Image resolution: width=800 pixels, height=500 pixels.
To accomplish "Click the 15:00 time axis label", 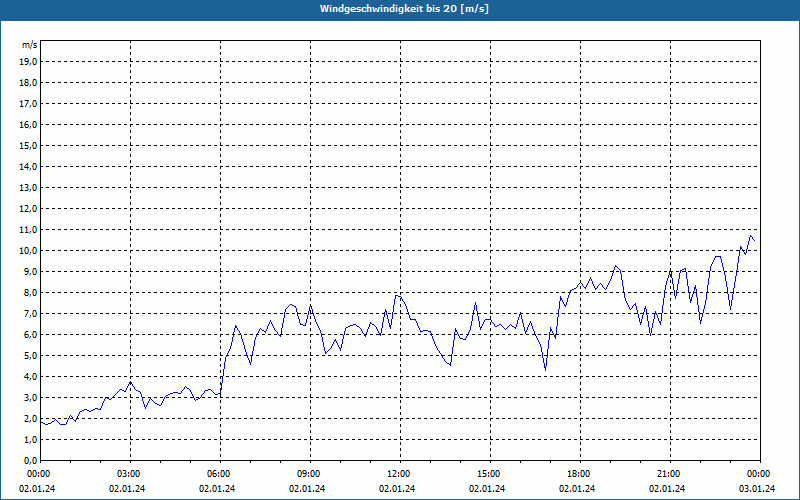I will click(x=490, y=474).
